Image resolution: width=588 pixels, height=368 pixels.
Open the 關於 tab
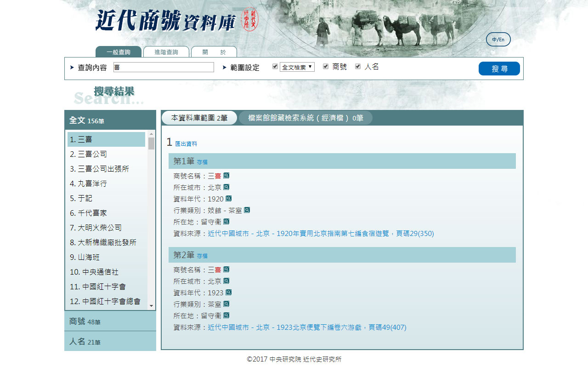(x=214, y=52)
